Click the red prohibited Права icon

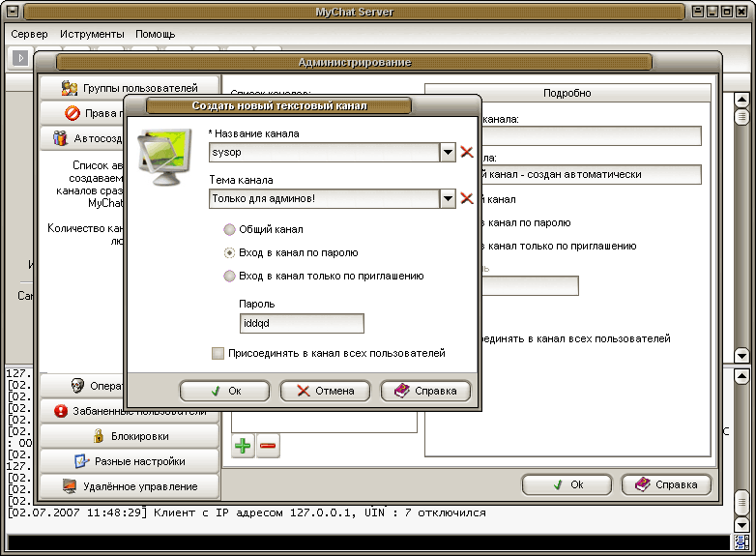(x=73, y=113)
